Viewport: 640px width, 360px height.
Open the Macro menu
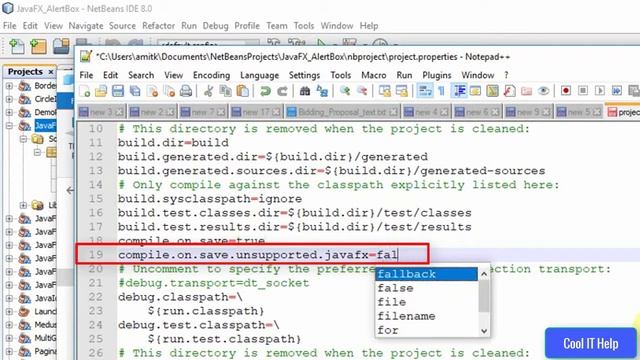point(373,75)
